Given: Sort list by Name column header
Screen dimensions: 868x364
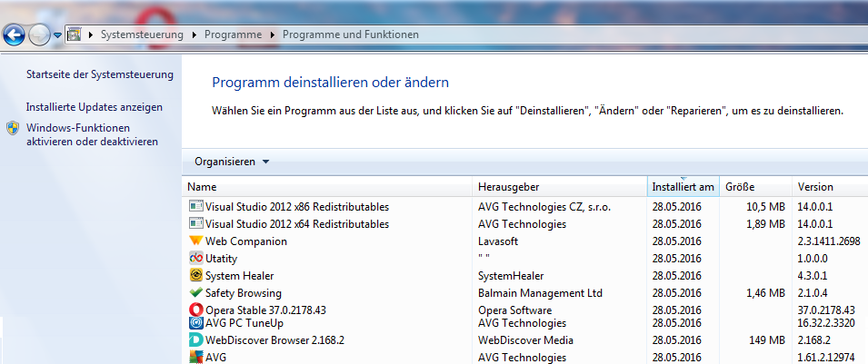Looking at the screenshot, I should tap(327, 187).
